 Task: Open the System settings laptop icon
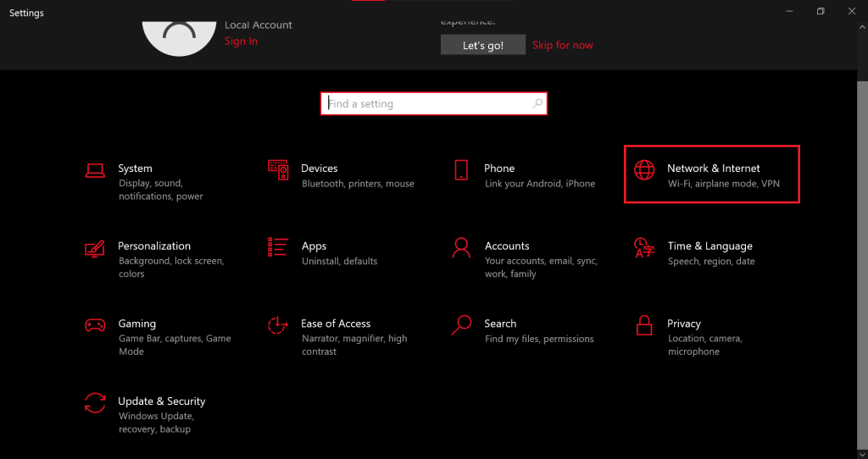coord(95,170)
